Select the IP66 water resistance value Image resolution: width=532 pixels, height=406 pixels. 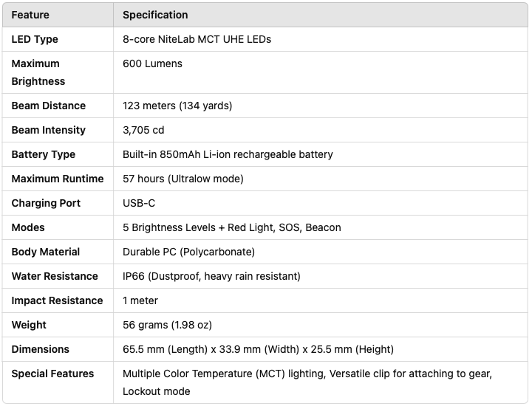pyautogui.click(x=211, y=276)
